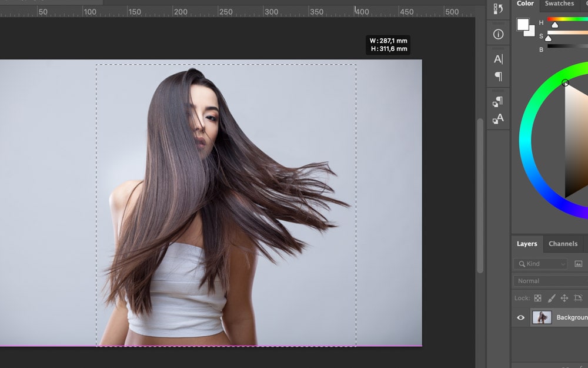Lock transparent pixels checkerboard icon
Screen dimensions: 588x368
(538, 298)
